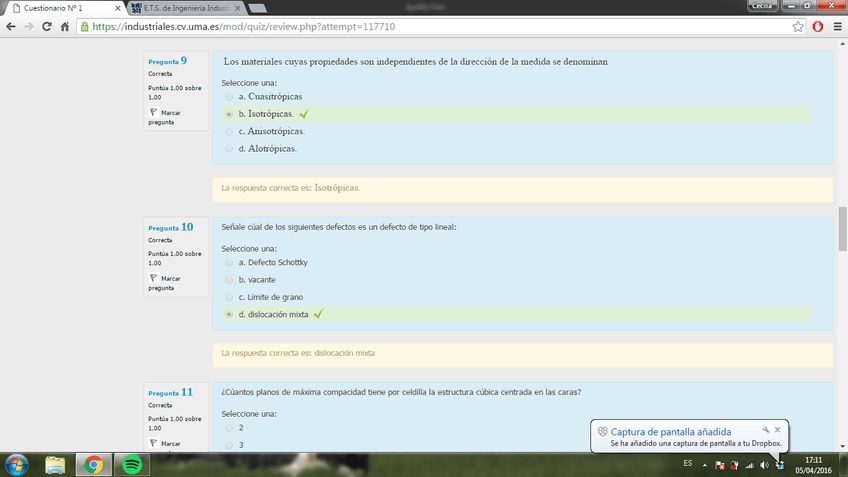The width and height of the screenshot is (848, 477).
Task: Click the secure padlock icon in address bar
Action: pos(84,26)
